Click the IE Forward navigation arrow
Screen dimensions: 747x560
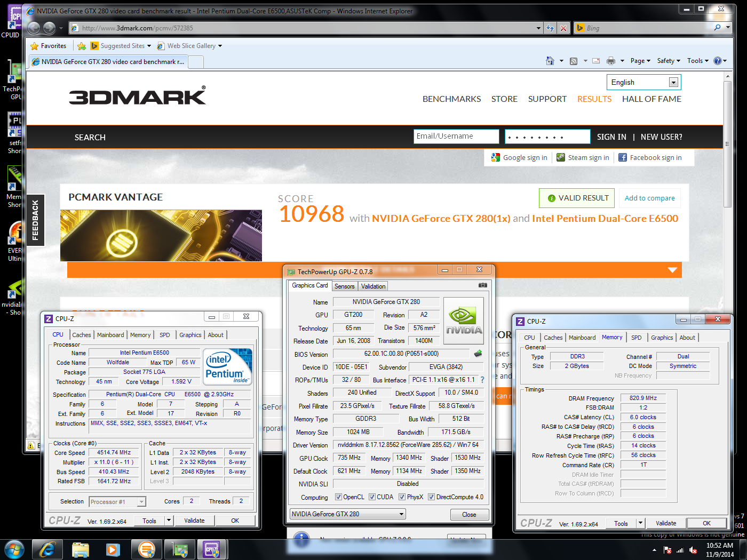click(49, 28)
